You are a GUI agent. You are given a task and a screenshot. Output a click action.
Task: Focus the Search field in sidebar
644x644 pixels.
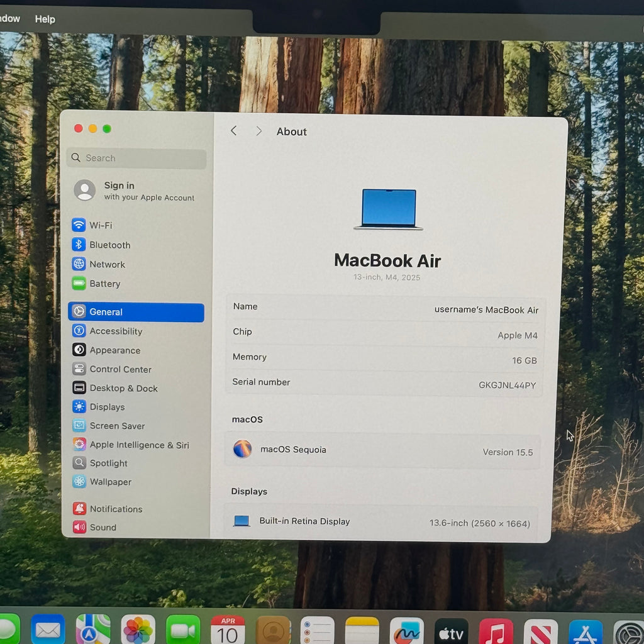click(x=136, y=158)
